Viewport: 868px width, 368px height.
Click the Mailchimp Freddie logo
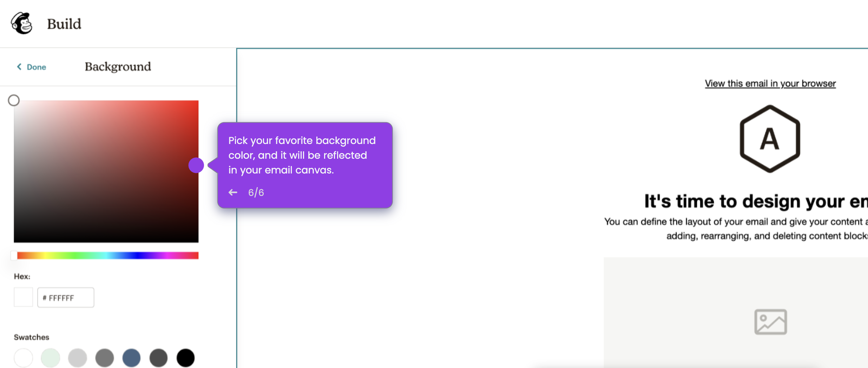point(22,23)
